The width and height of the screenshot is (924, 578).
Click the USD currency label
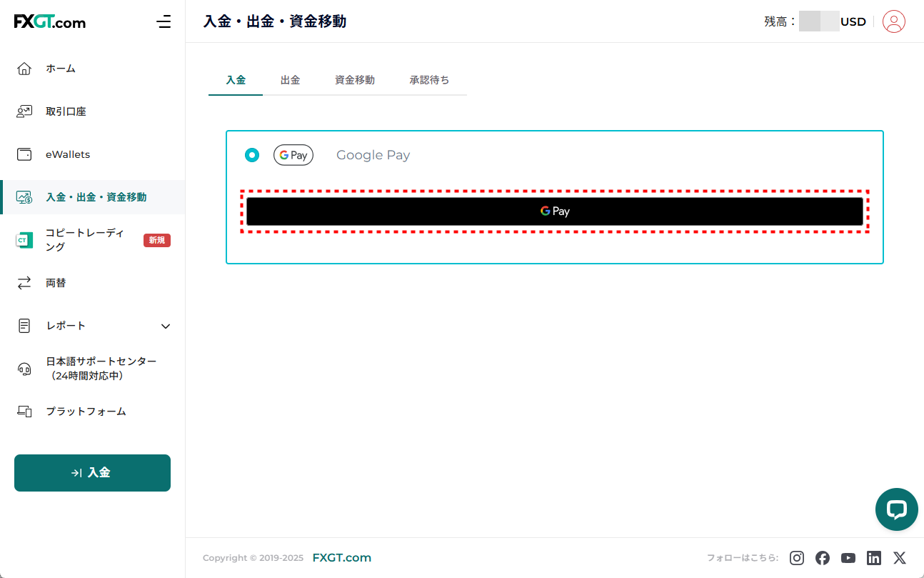click(x=853, y=21)
